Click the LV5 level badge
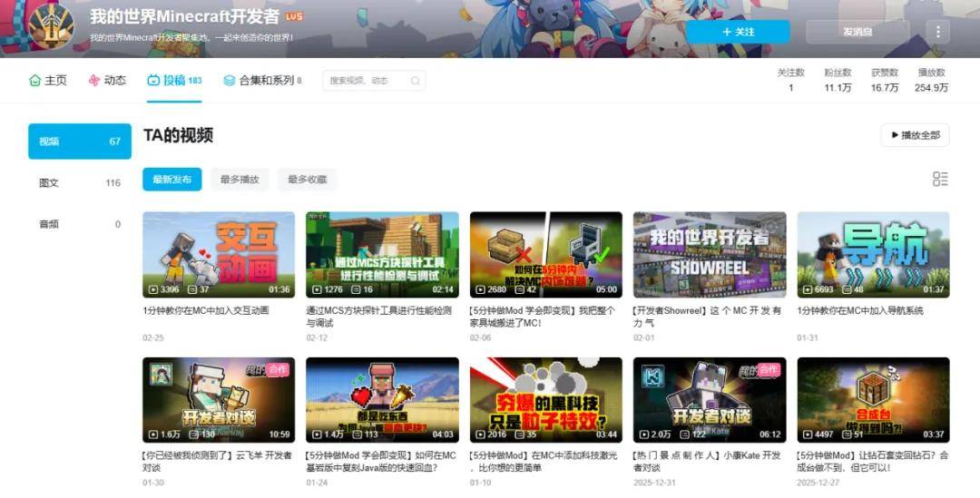 coord(294,17)
